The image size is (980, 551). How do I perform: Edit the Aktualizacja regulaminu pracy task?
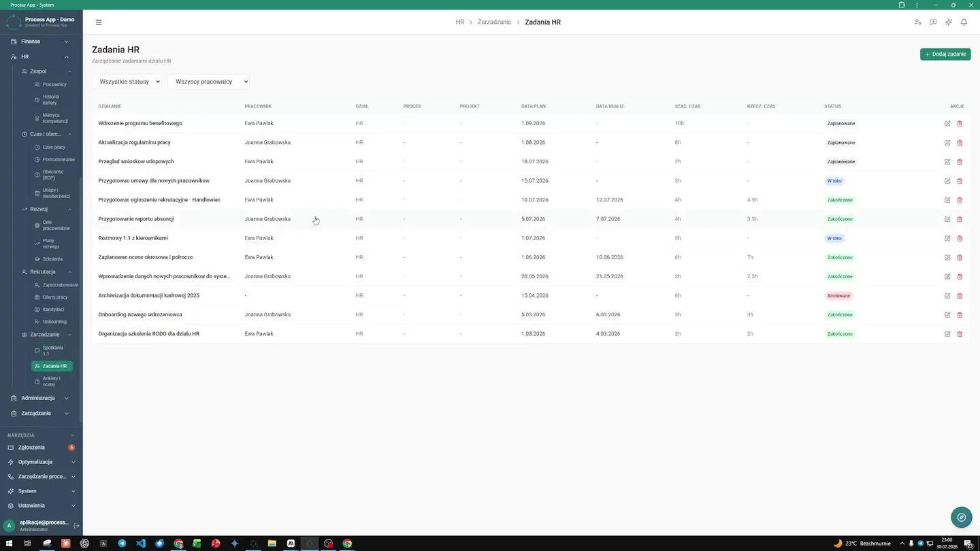pos(947,143)
